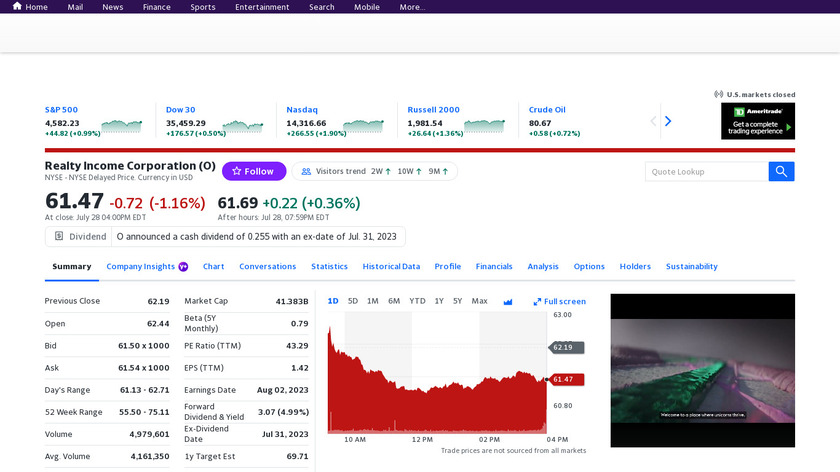Switch to the Historical Data tab
Image resolution: width=840 pixels, height=472 pixels.
click(391, 267)
